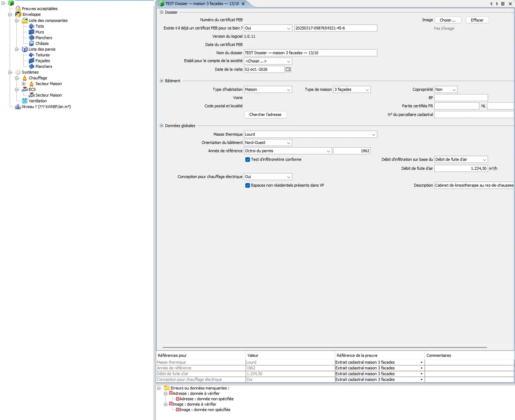Image resolution: width=515 pixels, height=420 pixels.
Task: Click the Chauffage flame icon
Action: pyautogui.click(x=25, y=78)
